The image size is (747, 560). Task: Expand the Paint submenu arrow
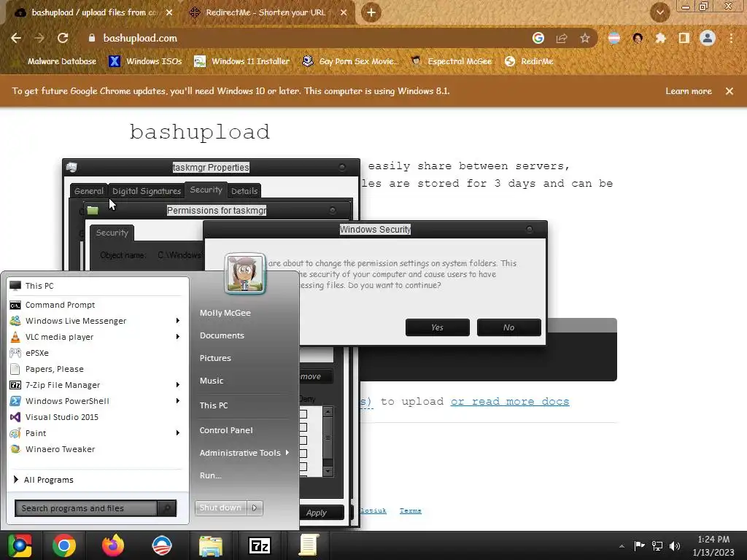coord(178,433)
